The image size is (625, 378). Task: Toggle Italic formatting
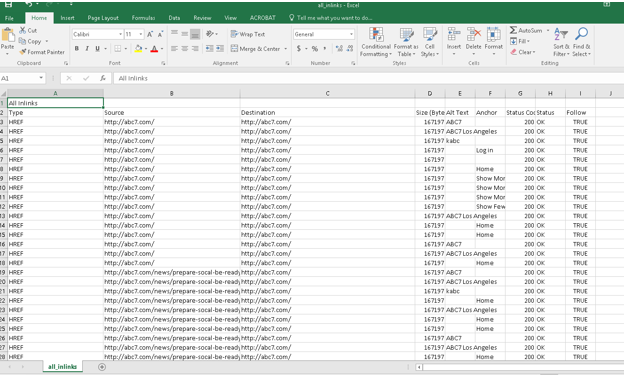(87, 49)
